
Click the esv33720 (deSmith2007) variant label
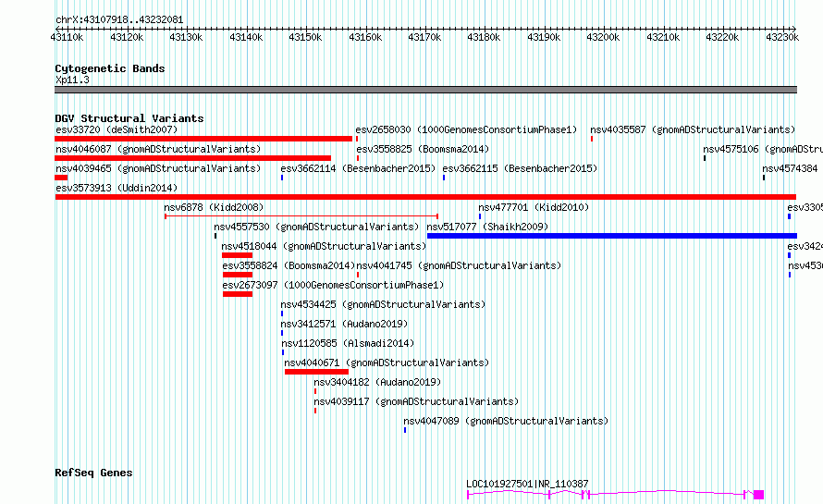tap(117, 129)
